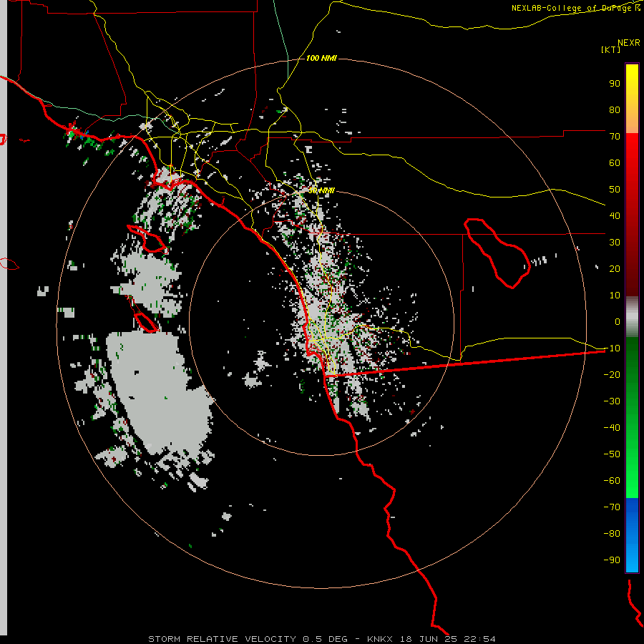Click the gray zero-velocity segment of the color bar
Screen dimensions: 644x644
632,317
